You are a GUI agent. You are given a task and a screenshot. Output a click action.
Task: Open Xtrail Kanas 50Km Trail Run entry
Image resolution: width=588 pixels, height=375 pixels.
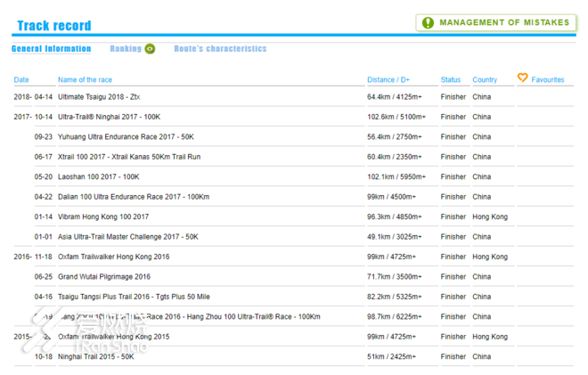129,157
